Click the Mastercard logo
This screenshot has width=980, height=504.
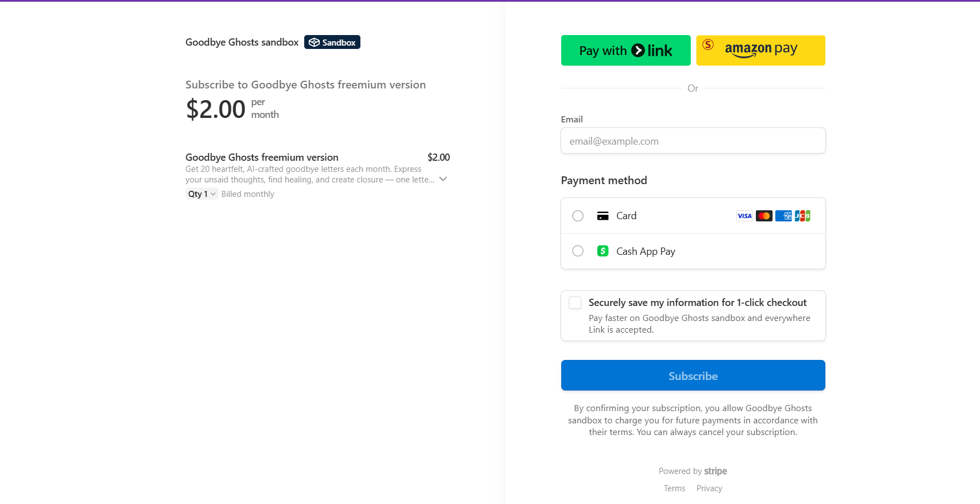click(x=764, y=216)
